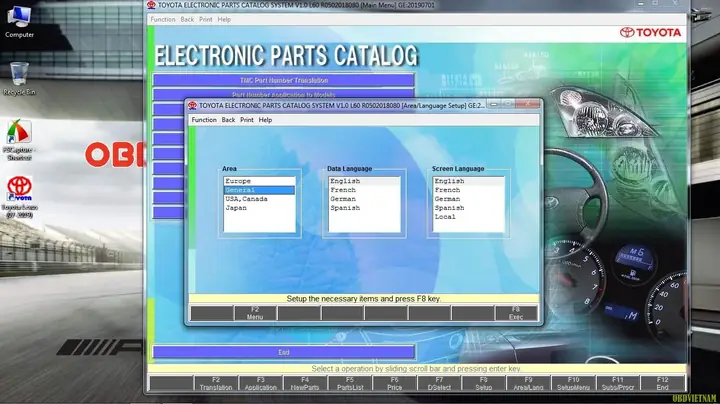This screenshot has width=720, height=404.
Task: Click F4 NewParts function key button
Action: tap(305, 384)
